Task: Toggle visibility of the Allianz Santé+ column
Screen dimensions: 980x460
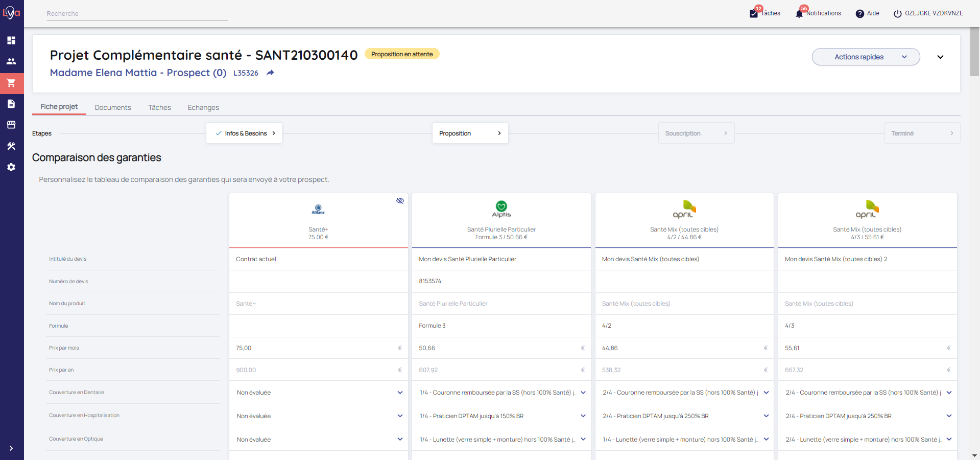Action: (x=400, y=201)
